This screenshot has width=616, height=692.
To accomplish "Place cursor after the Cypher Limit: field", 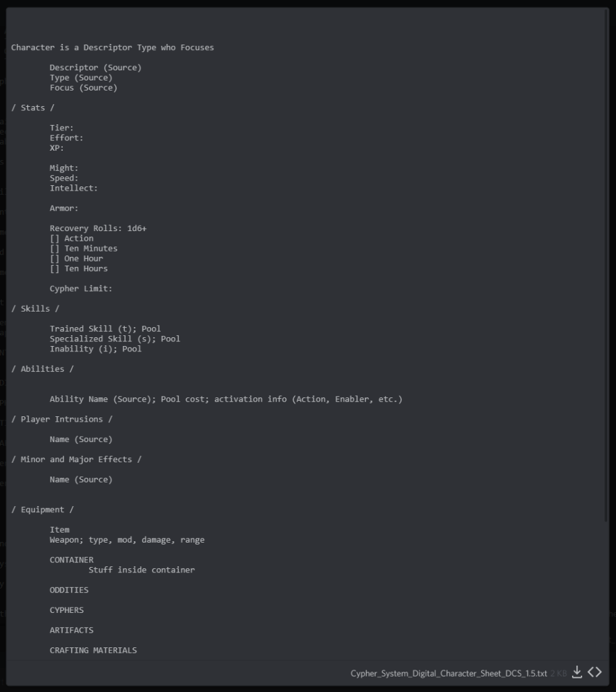I will [114, 289].
